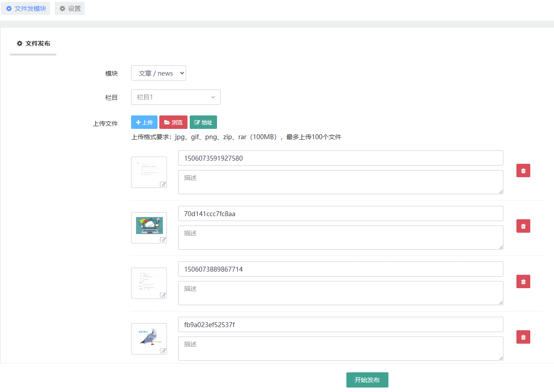This screenshot has height=392, width=554.
Task: Open the 设置 tab
Action: (x=69, y=9)
